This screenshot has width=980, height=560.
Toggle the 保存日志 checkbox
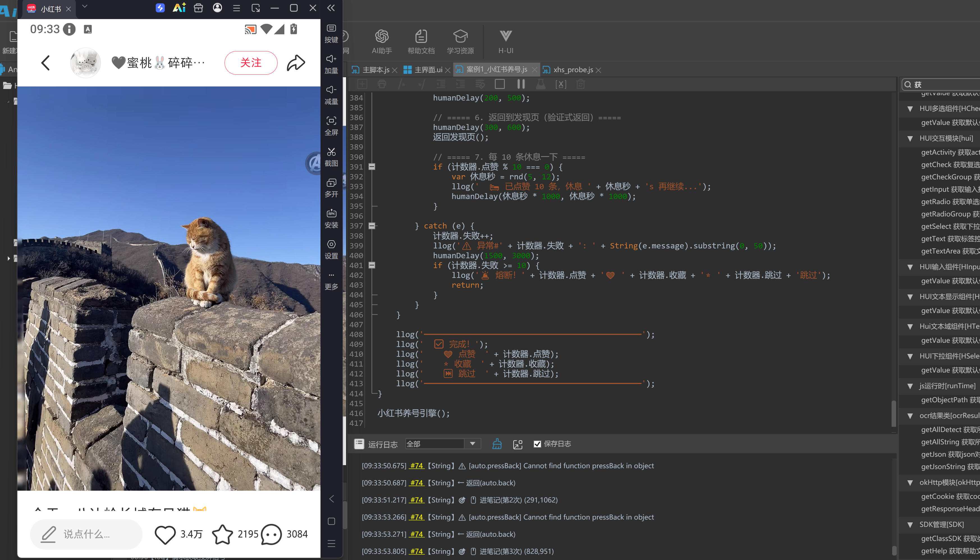pos(537,444)
